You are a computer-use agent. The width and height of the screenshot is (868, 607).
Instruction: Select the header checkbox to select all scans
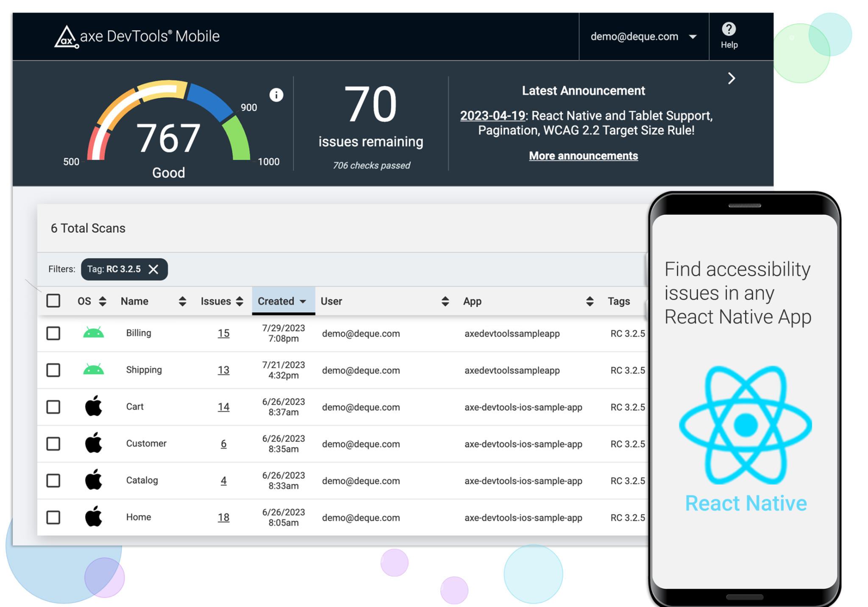click(x=53, y=301)
